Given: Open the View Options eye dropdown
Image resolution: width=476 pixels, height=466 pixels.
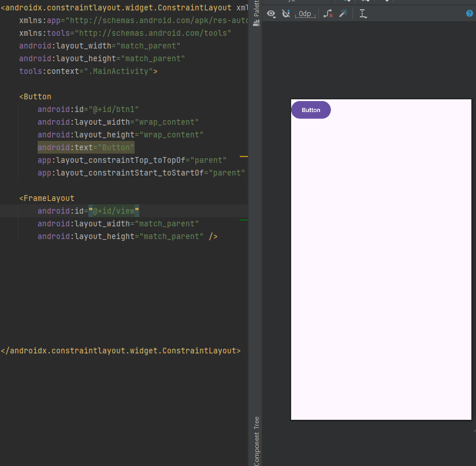Looking at the screenshot, I should [271, 14].
